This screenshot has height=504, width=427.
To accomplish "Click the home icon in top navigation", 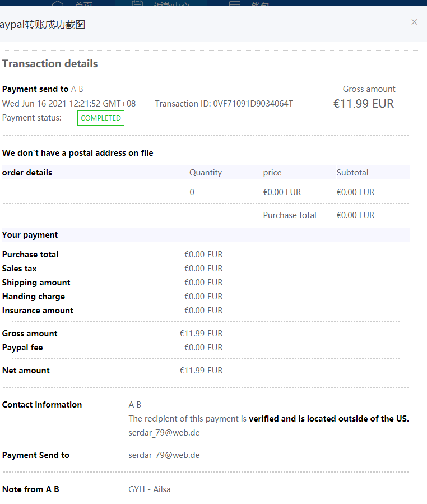I will (58, 4).
